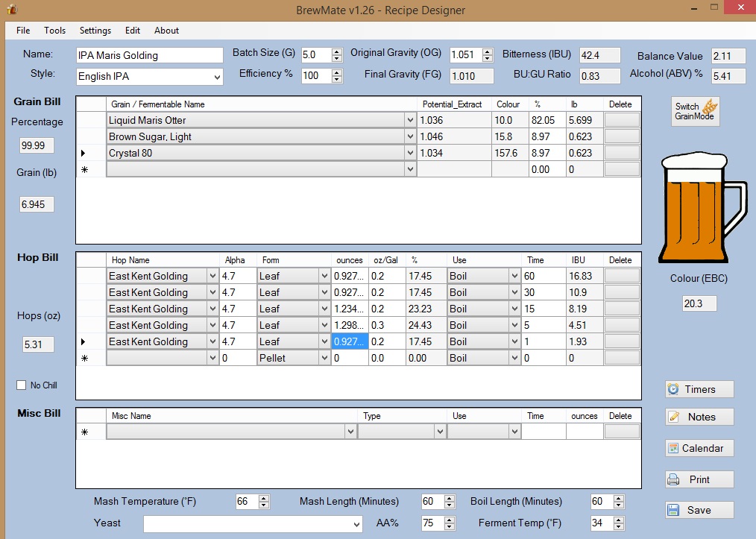Increase the Batch Size value
Screen dimensions: 756x539
coord(337,51)
